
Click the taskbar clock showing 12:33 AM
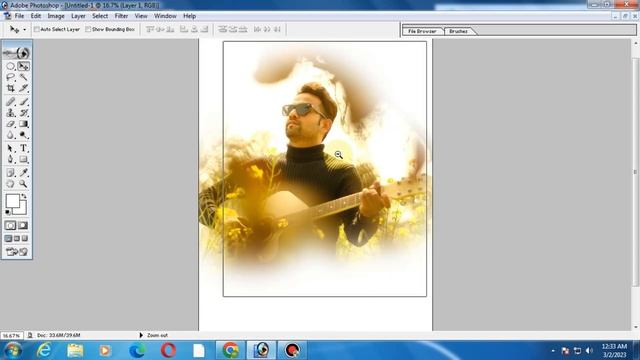click(614, 351)
